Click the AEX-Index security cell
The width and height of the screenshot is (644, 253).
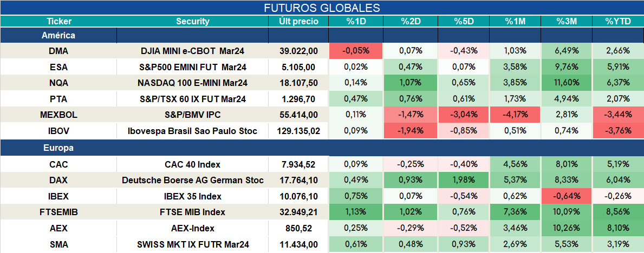tap(193, 228)
